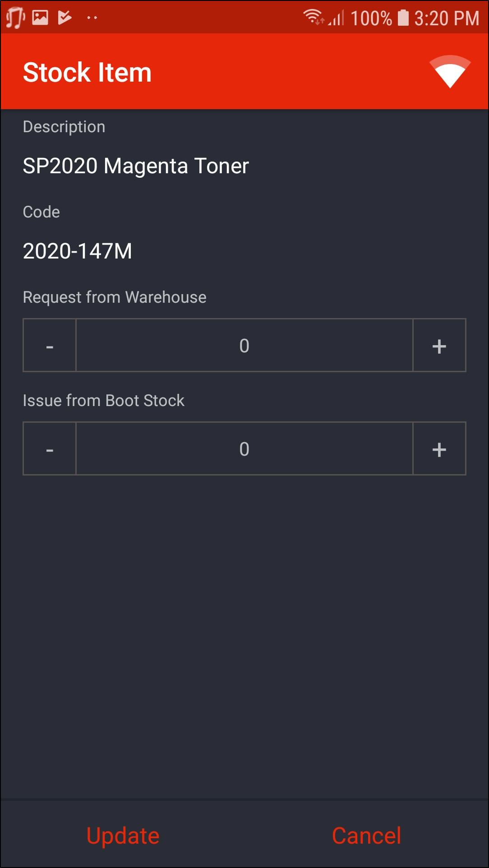Viewport: 489px width, 868px height.
Task: Increase Request from Warehouse quantity
Action: coord(439,346)
